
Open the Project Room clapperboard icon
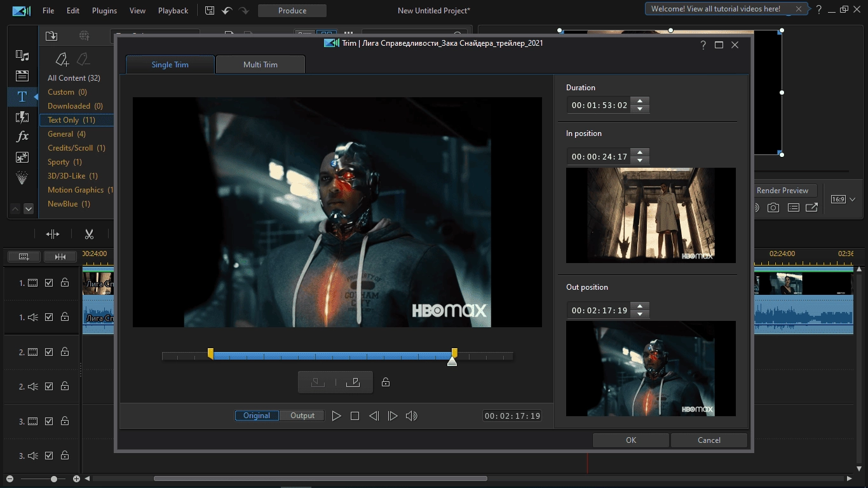(22, 76)
